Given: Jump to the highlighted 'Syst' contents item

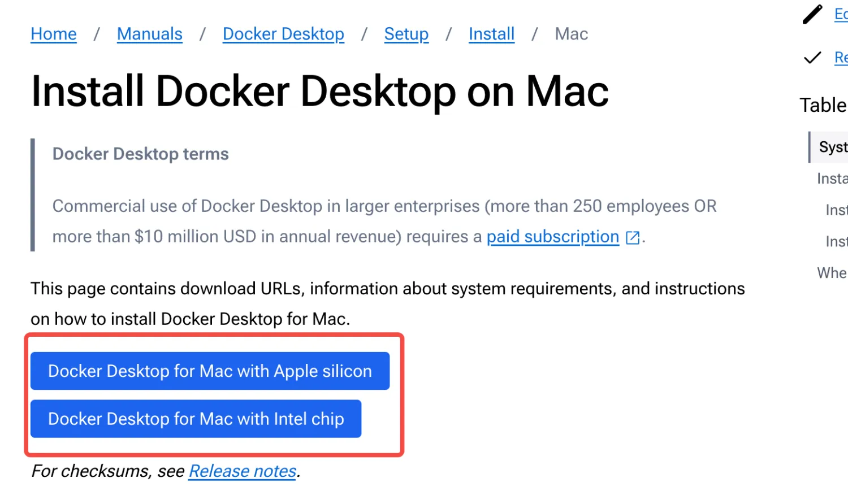Looking at the screenshot, I should 833,147.
